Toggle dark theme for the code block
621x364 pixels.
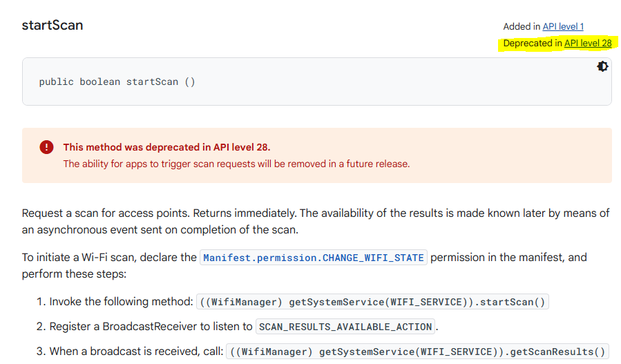(x=602, y=66)
